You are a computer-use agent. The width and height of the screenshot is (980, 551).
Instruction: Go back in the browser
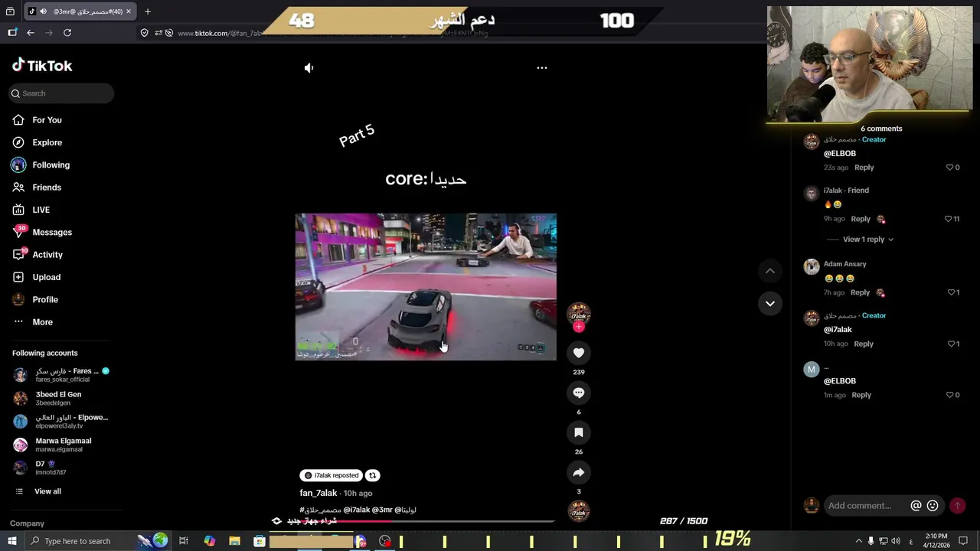31,33
